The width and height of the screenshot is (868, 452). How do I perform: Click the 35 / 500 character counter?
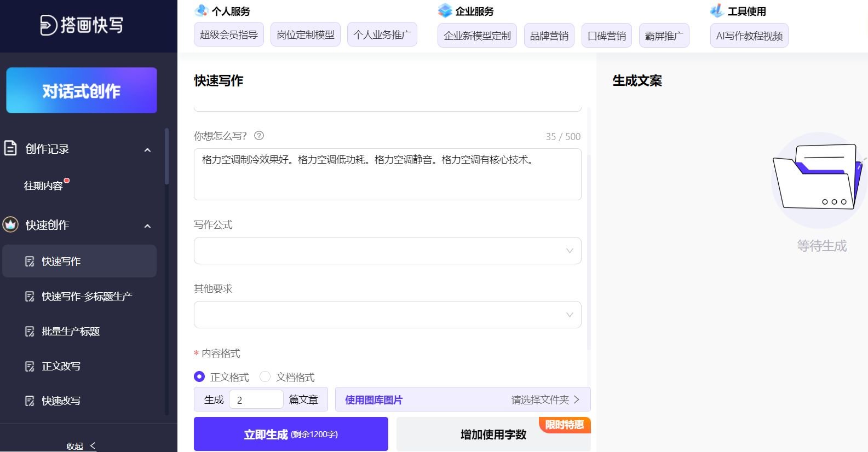(563, 136)
